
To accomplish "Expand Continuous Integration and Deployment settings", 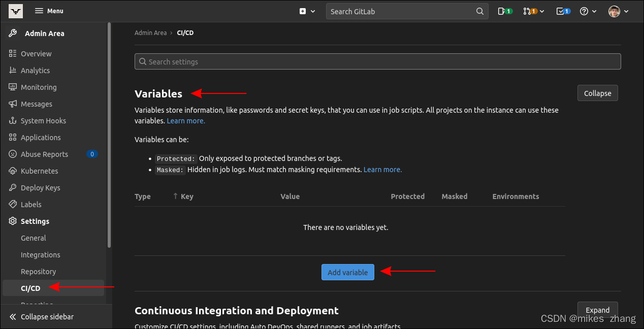I will click(x=597, y=310).
